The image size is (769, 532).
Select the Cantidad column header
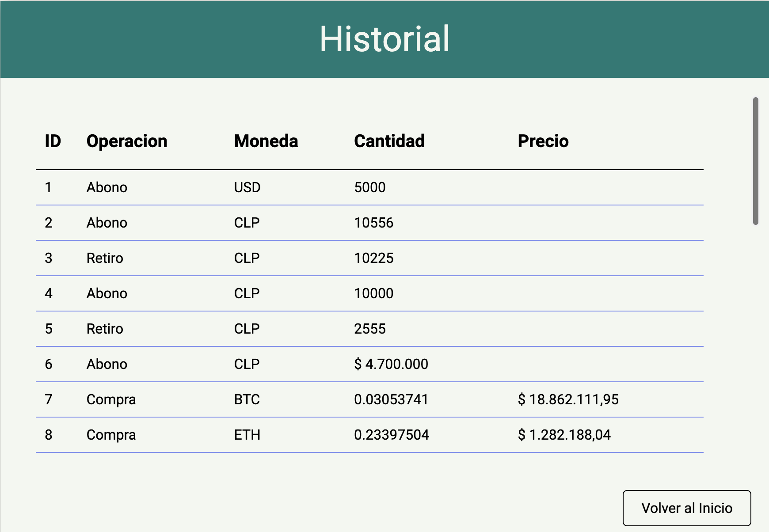pos(389,141)
